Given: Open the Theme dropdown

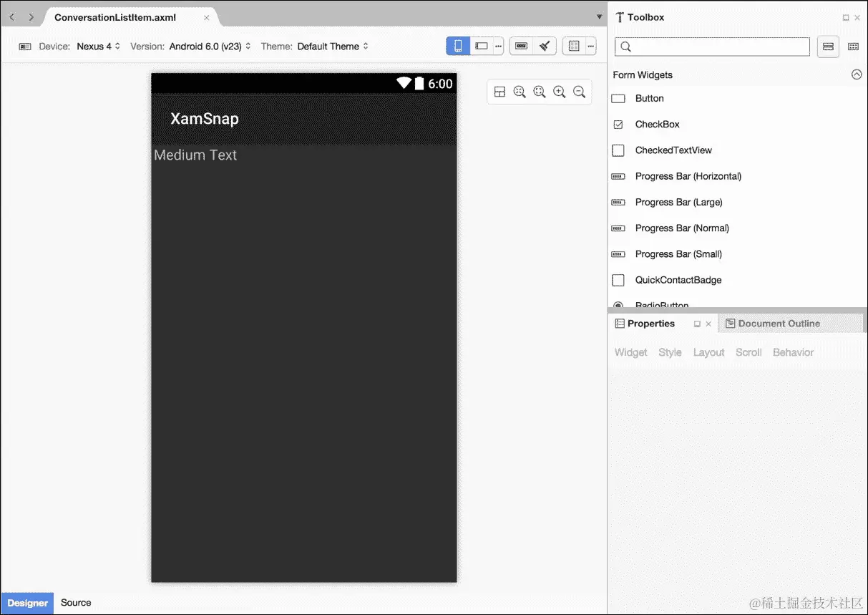Looking at the screenshot, I should click(x=332, y=46).
